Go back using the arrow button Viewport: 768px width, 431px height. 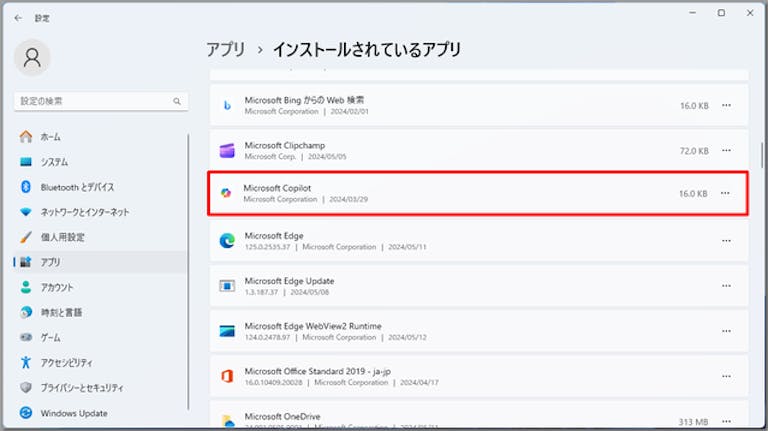coord(18,18)
